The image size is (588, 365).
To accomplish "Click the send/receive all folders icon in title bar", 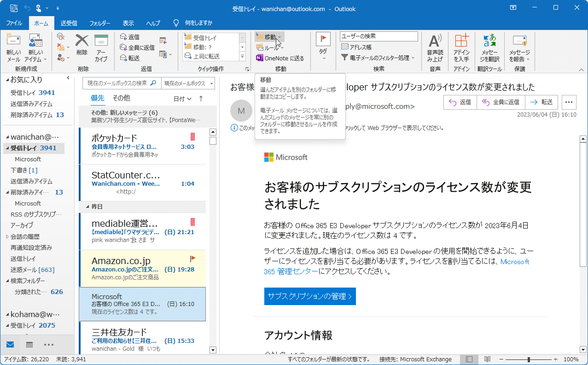I will click(x=14, y=8).
